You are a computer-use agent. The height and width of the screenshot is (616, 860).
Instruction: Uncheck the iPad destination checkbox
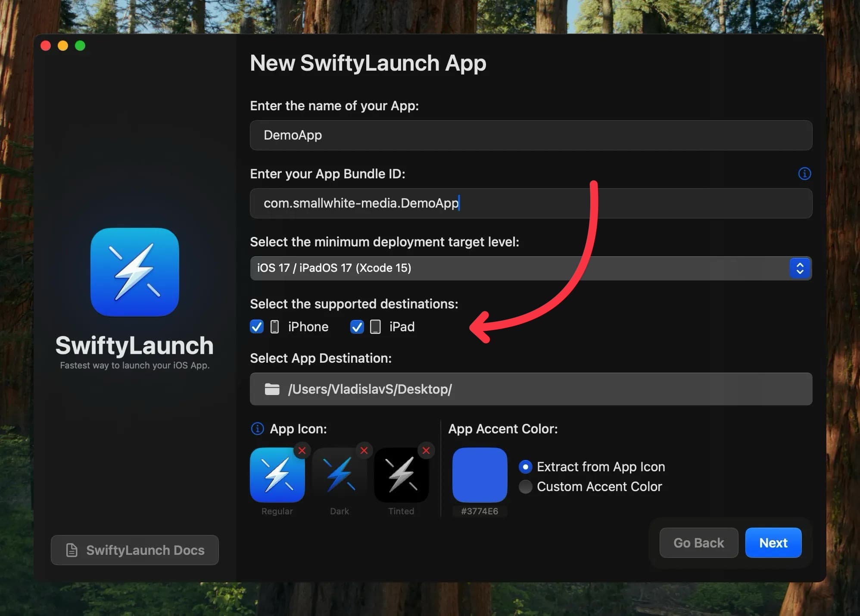[x=357, y=327]
